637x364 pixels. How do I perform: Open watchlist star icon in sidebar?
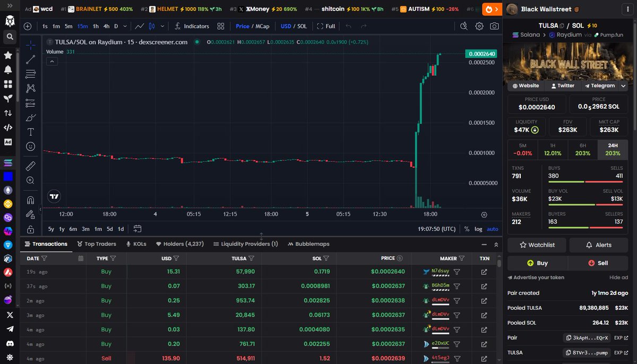point(8,55)
